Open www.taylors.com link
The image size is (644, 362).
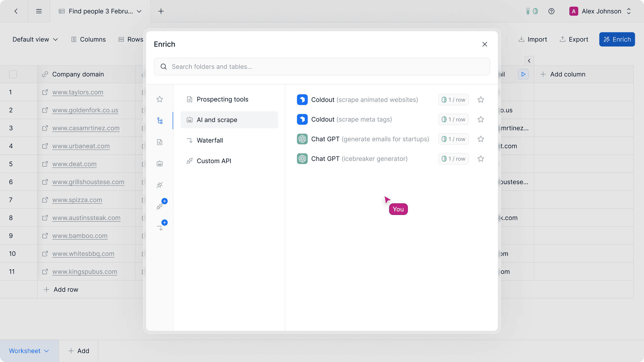[78, 92]
